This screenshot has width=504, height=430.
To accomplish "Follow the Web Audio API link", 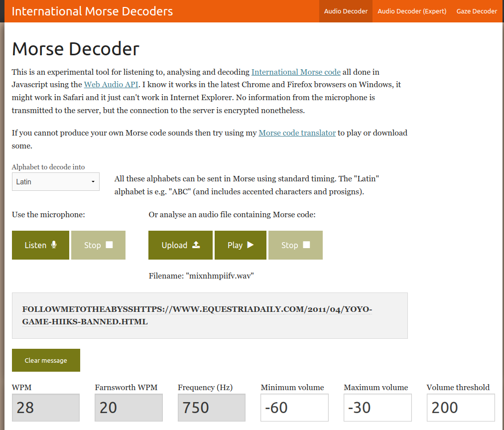I will pyautogui.click(x=111, y=85).
